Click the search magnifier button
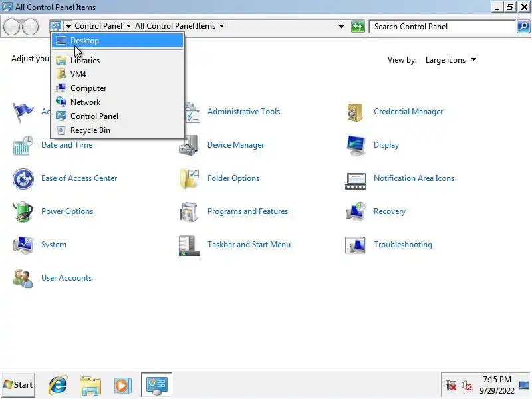Screen dimensions: 532x399 (523, 27)
